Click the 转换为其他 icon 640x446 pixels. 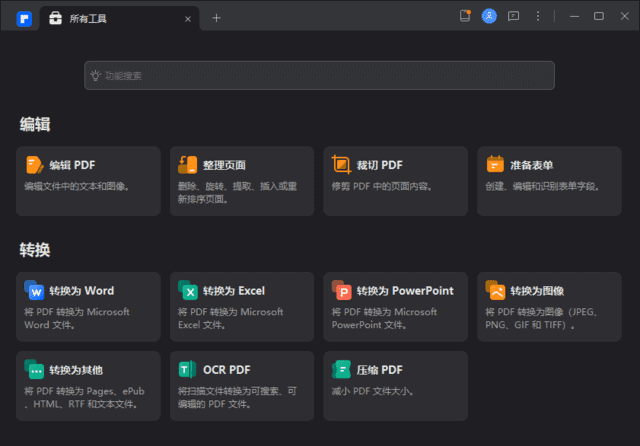tap(34, 369)
